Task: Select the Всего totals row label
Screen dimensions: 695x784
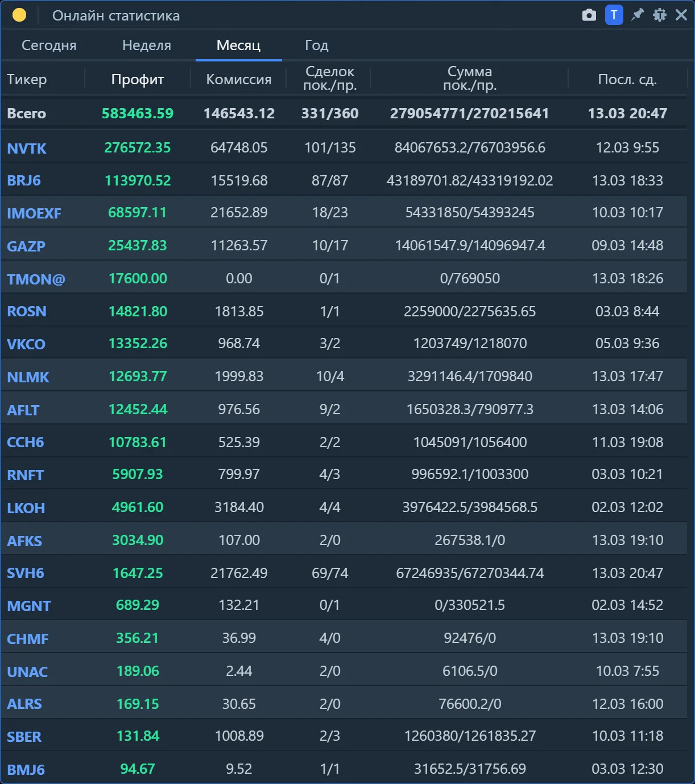Action: coord(26,113)
